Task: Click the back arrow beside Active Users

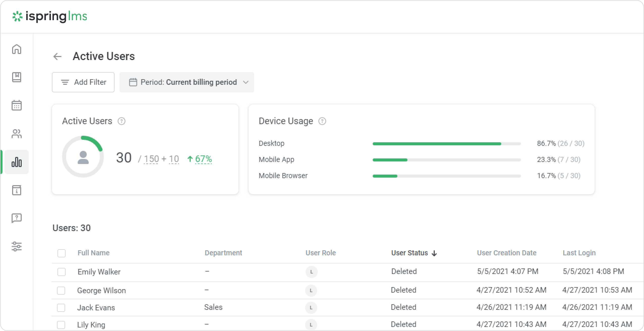Action: pyautogui.click(x=57, y=56)
